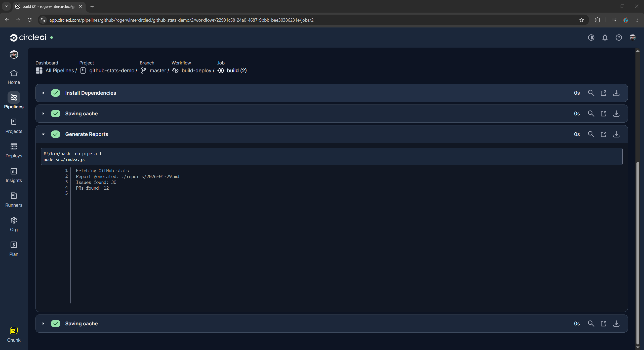Open the help question mark icon
This screenshot has width=644, height=350.
(619, 38)
